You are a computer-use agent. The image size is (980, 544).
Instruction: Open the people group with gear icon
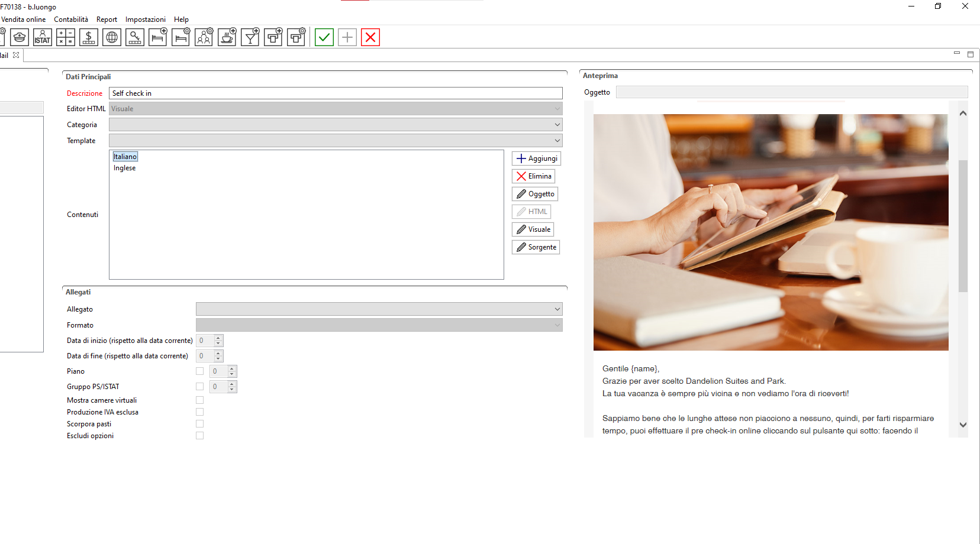click(x=204, y=37)
